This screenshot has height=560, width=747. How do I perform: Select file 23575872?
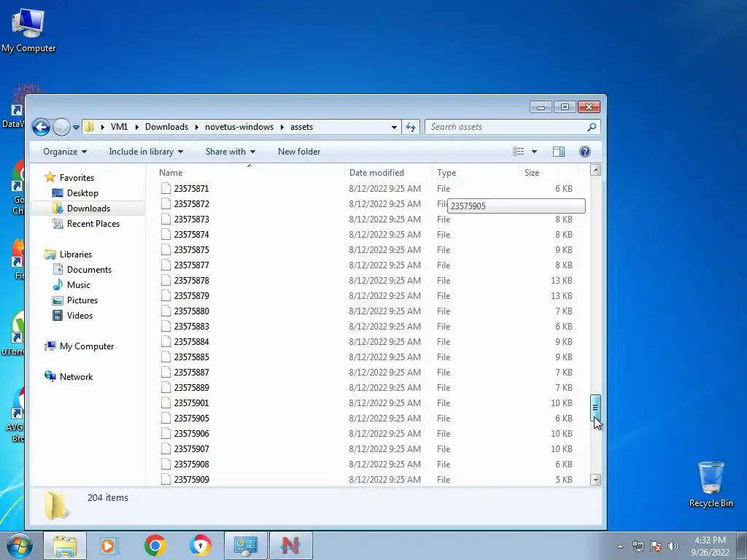pos(191,204)
